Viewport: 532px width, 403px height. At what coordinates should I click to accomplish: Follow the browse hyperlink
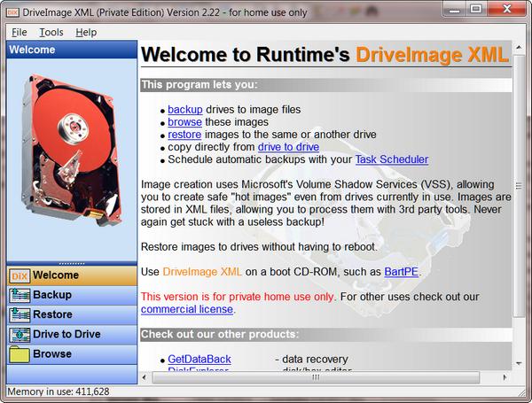point(184,121)
